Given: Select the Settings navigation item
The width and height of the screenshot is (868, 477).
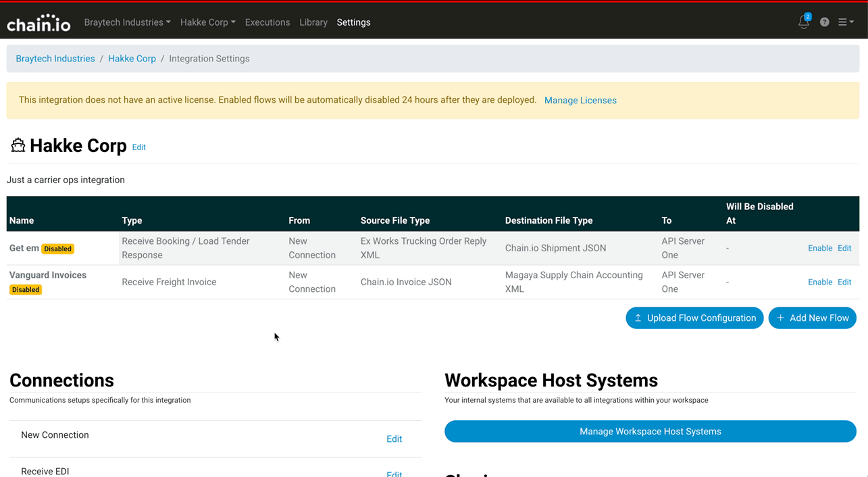Looking at the screenshot, I should 353,22.
